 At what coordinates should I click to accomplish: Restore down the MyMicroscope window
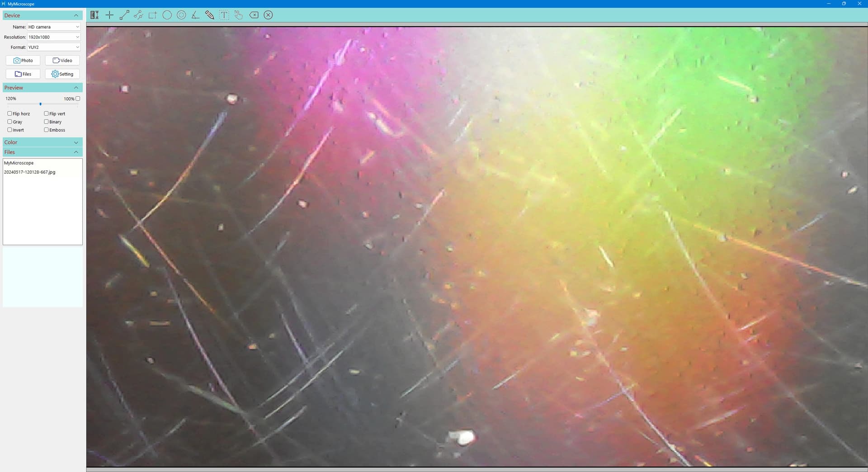point(844,4)
